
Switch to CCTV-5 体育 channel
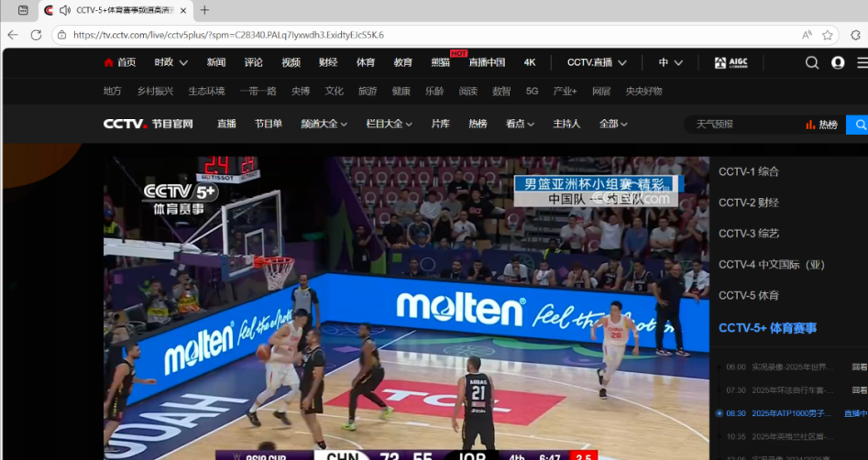pyautogui.click(x=749, y=296)
